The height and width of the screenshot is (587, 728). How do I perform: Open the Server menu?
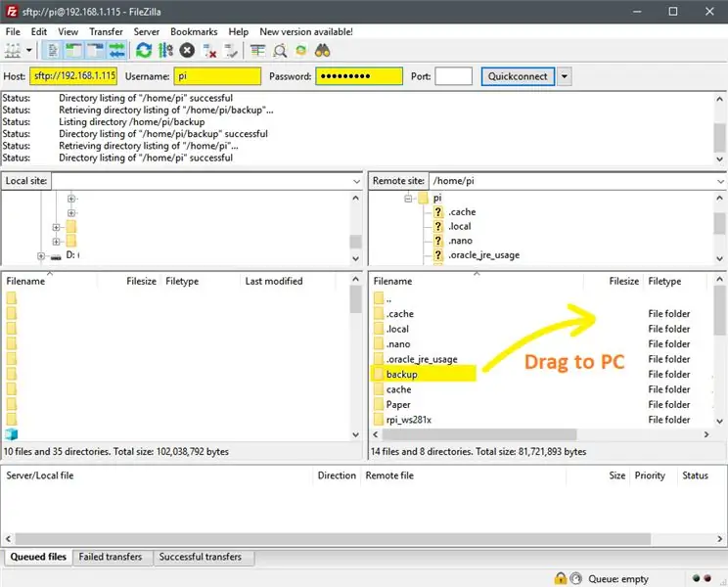(x=146, y=31)
